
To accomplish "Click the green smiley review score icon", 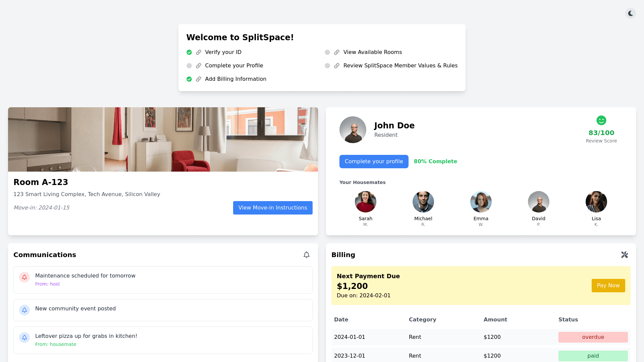I will pos(601,120).
